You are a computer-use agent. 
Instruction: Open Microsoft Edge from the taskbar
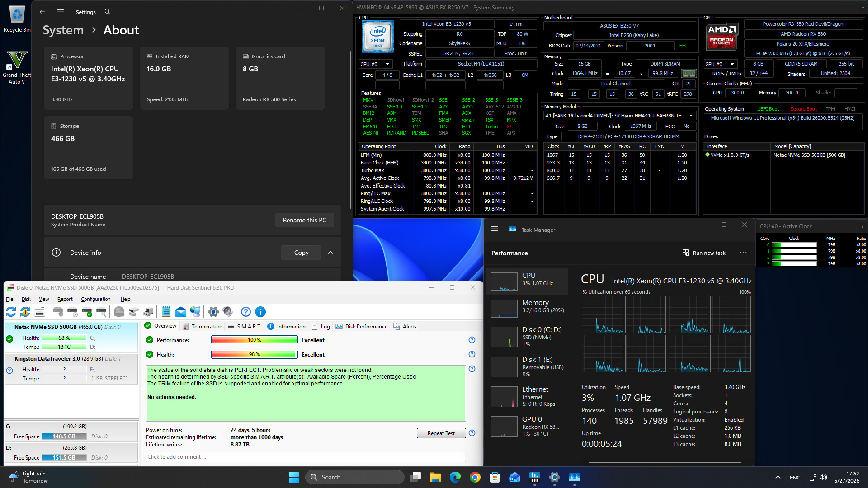pos(455,477)
